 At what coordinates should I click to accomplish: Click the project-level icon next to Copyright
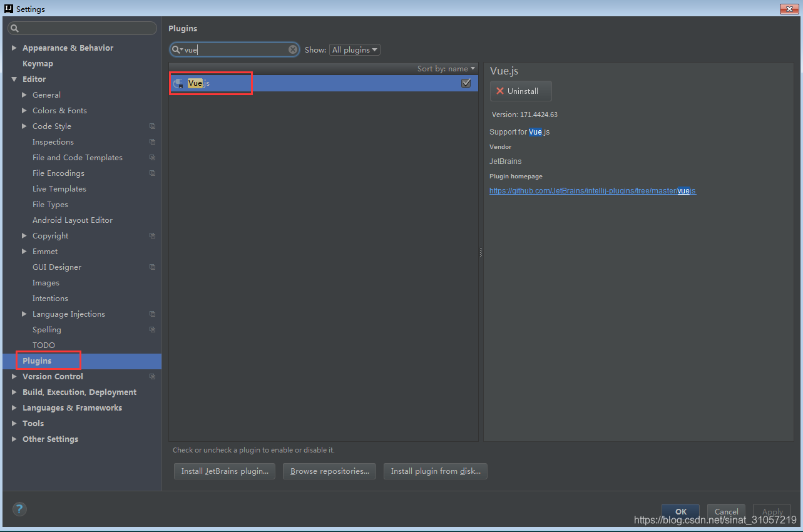coord(152,235)
